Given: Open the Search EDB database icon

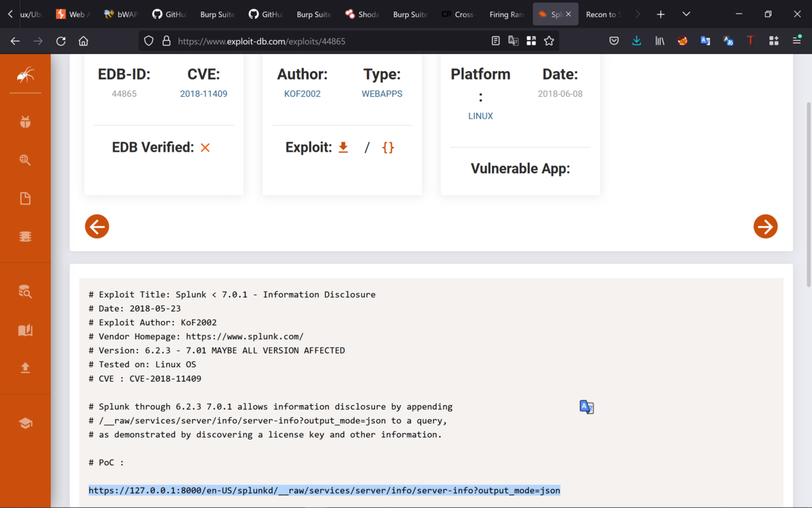Looking at the screenshot, I should coord(25,292).
